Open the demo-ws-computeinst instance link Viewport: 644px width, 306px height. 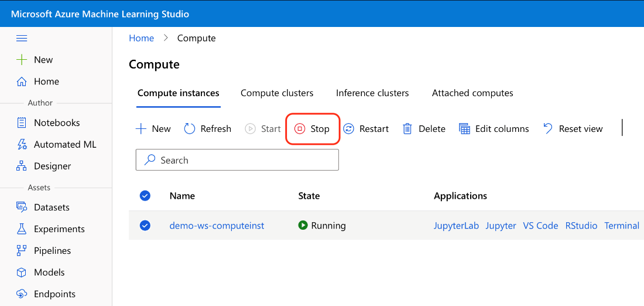(217, 225)
